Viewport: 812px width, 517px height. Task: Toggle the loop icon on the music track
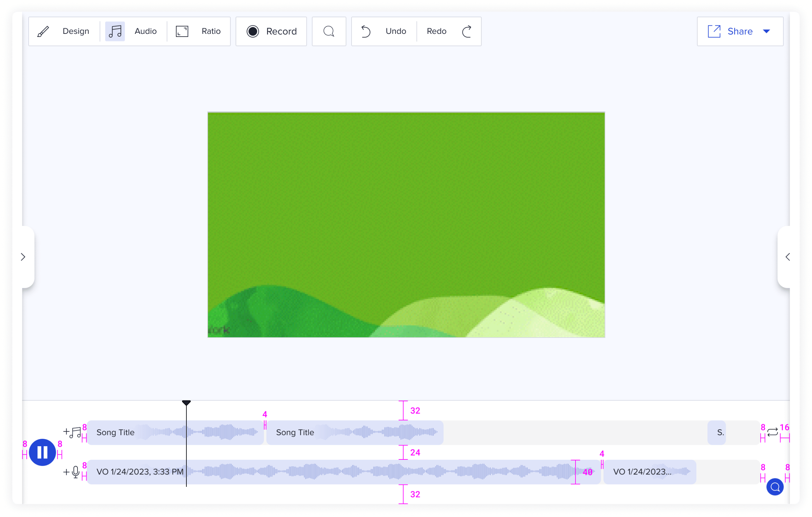coord(772,432)
